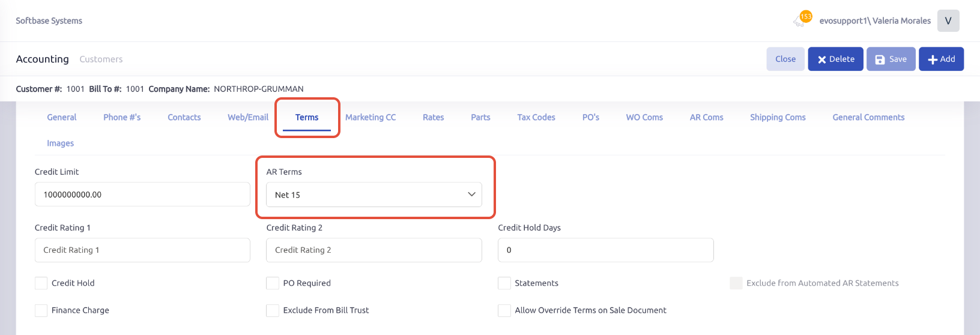Click the Save button

tap(891, 59)
